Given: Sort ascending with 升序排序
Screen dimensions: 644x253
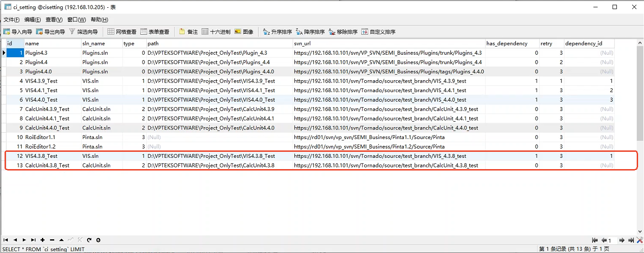Looking at the screenshot, I should 278,32.
